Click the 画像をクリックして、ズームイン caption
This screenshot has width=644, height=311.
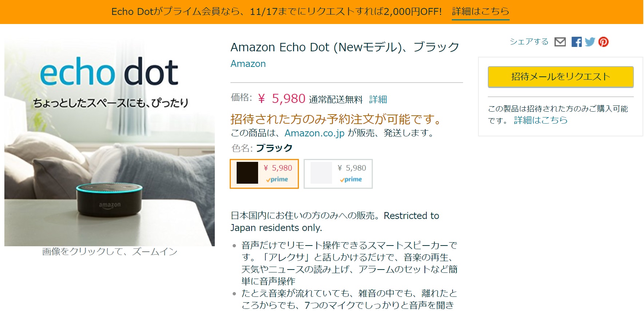[110, 251]
